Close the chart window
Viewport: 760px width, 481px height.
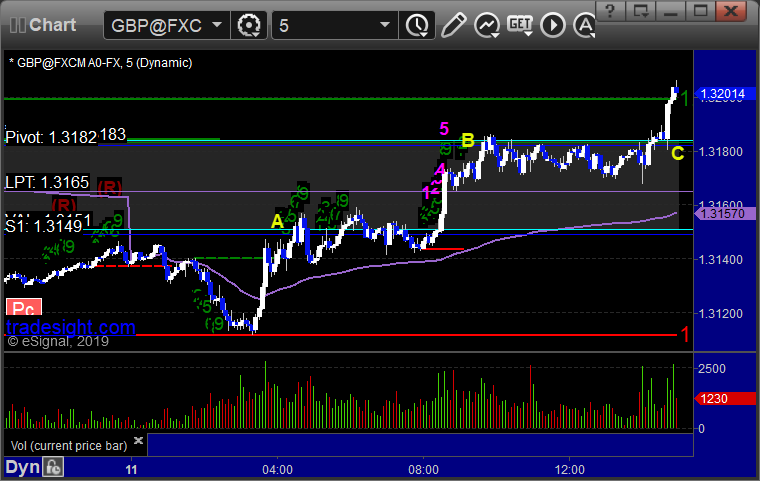pos(731,11)
